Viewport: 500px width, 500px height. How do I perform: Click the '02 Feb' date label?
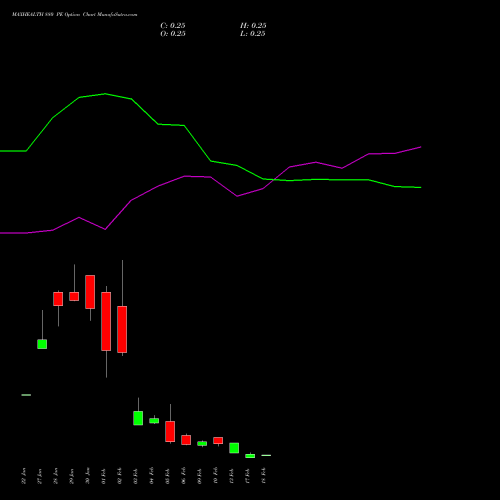click(x=119, y=476)
